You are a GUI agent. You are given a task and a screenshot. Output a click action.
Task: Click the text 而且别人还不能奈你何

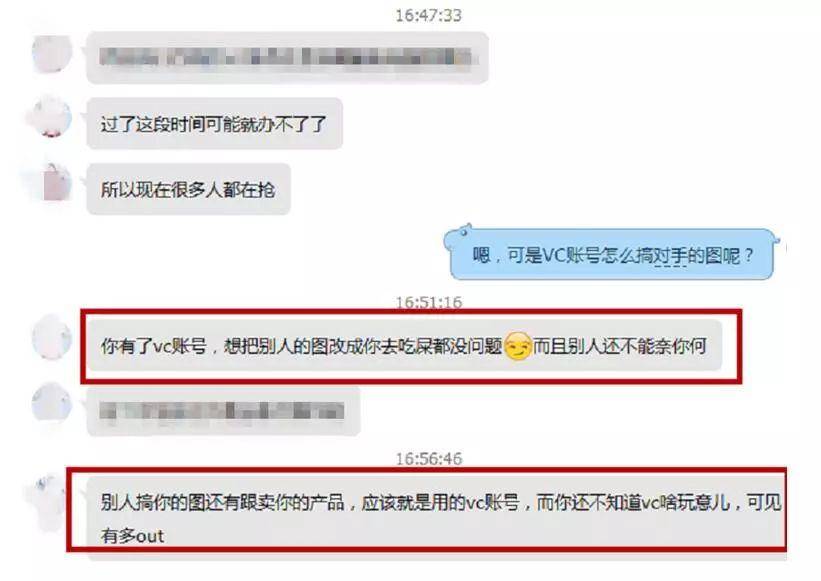[619, 346]
